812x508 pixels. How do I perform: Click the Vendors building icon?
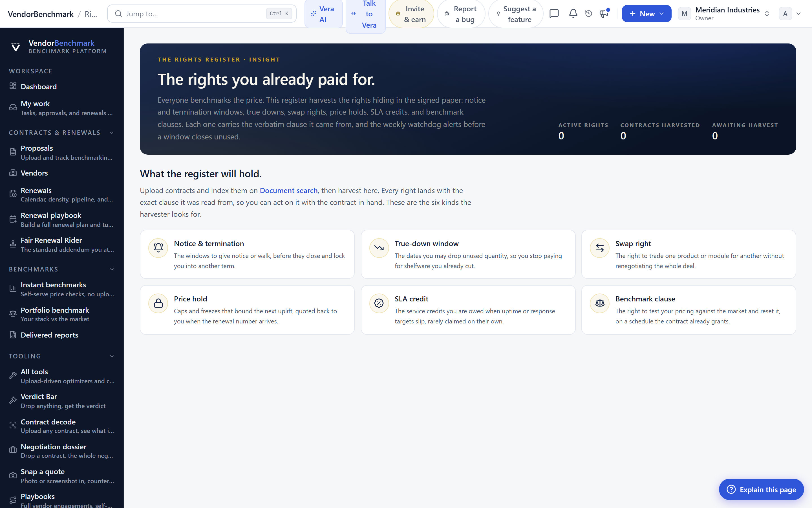click(13, 173)
